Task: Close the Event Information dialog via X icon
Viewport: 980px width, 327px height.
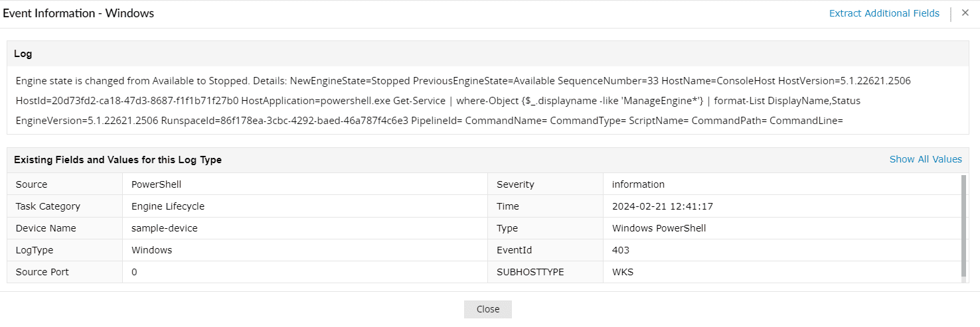Action: click(965, 13)
